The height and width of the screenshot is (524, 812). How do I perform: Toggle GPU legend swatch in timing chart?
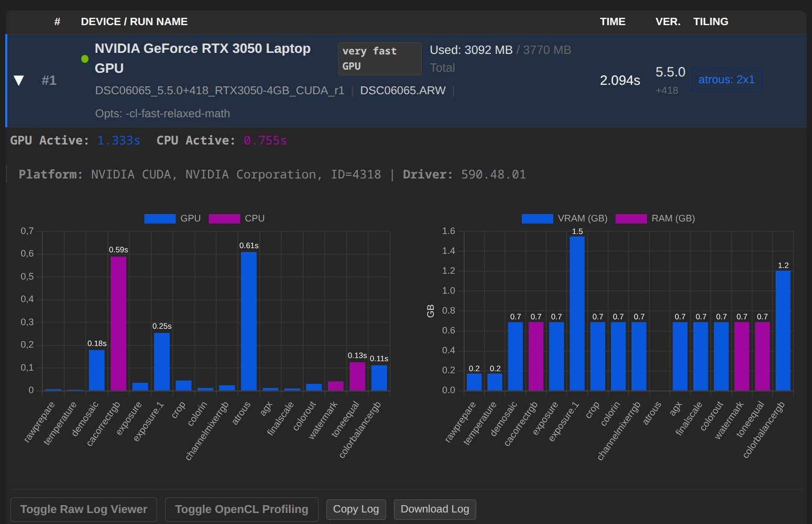coord(160,219)
